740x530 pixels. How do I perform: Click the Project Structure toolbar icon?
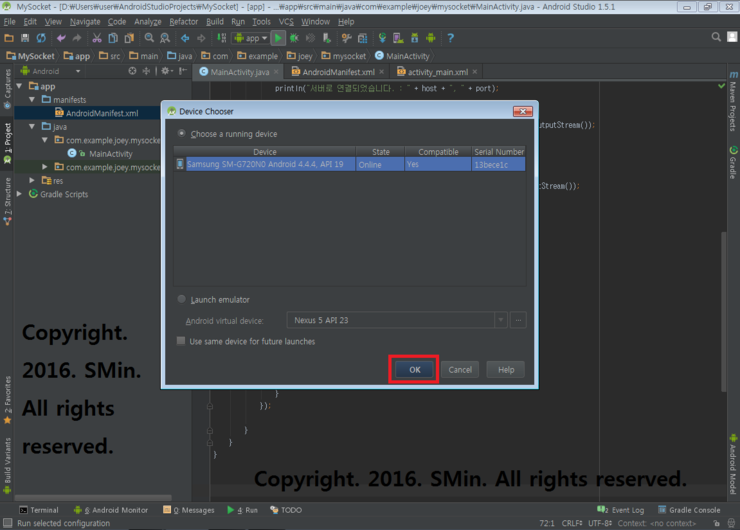point(362,38)
